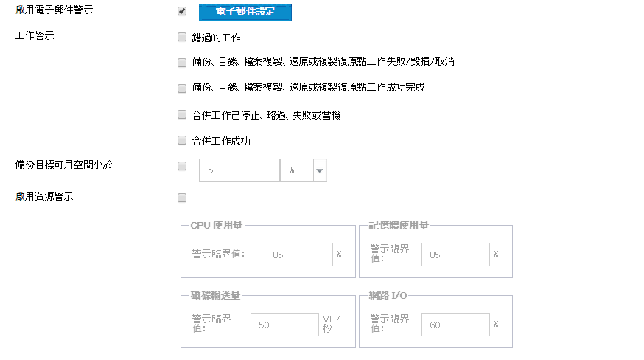Tick the 複製復原點工作成功完成 alert checkbox
This screenshot has height=360, width=644.
click(182, 88)
